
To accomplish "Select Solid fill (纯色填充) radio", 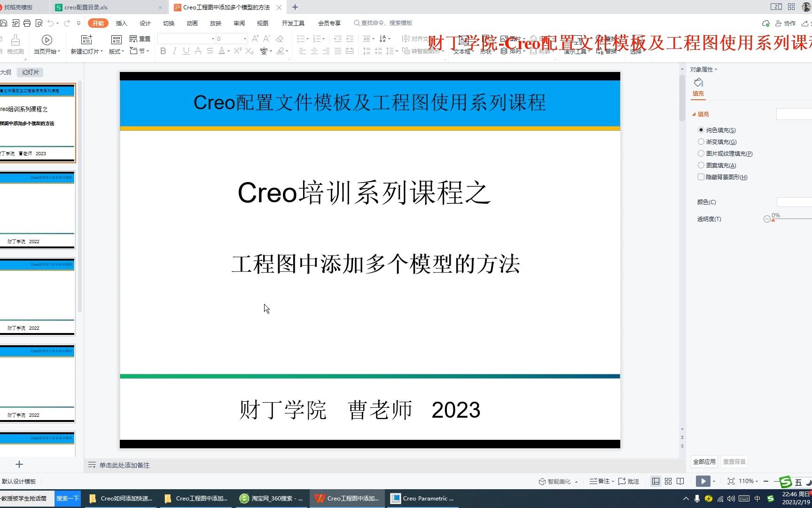I will [x=701, y=130].
